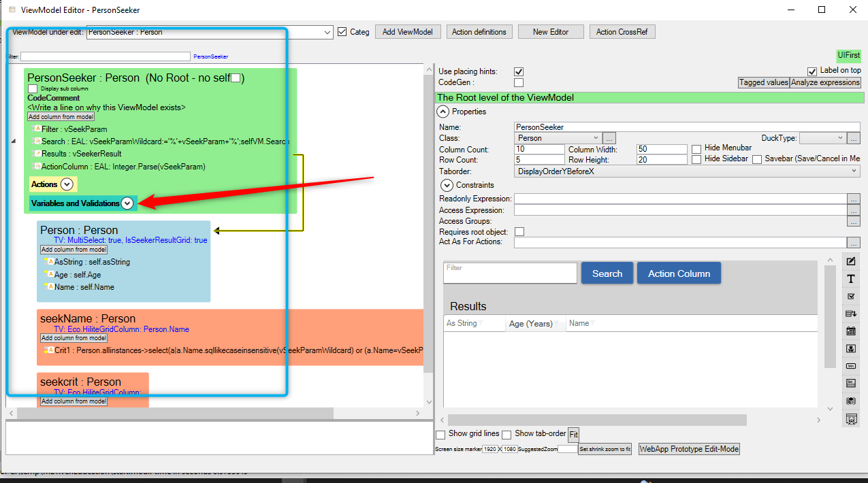Click the edit pencil icon in right toolbar
Image resolution: width=868 pixels, height=483 pixels.
coord(851,262)
